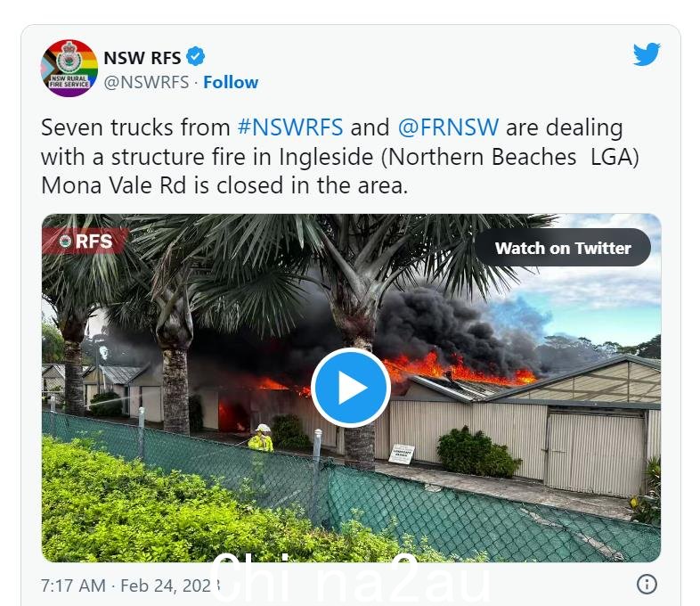Viewport: 700px width, 606px height.
Task: Play the embedded fire video
Action: pos(351,388)
